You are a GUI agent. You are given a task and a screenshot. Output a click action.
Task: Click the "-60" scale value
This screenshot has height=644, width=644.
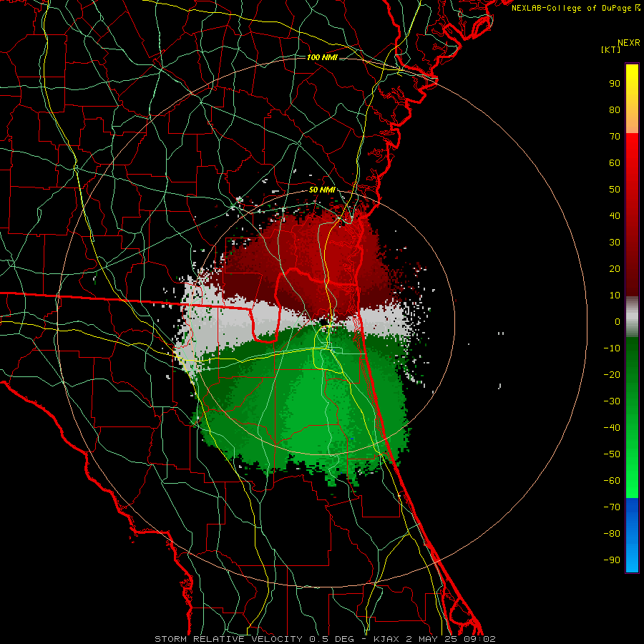pos(612,481)
